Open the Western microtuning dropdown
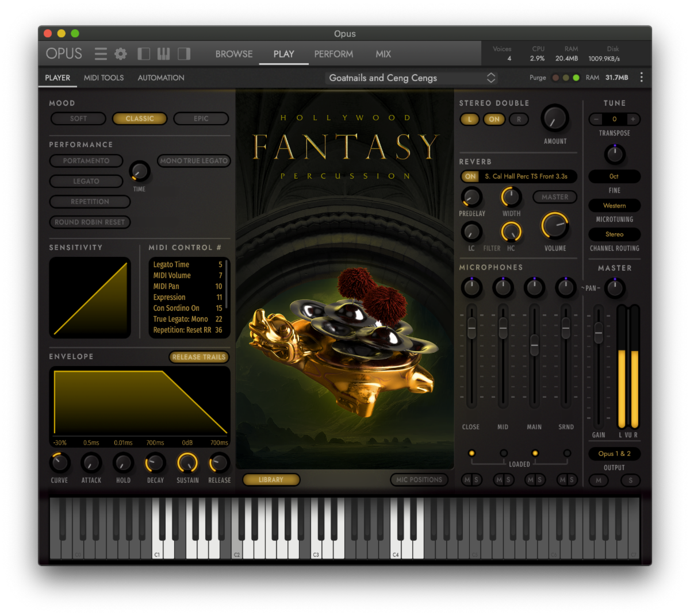The height and width of the screenshot is (616, 690). [x=614, y=206]
